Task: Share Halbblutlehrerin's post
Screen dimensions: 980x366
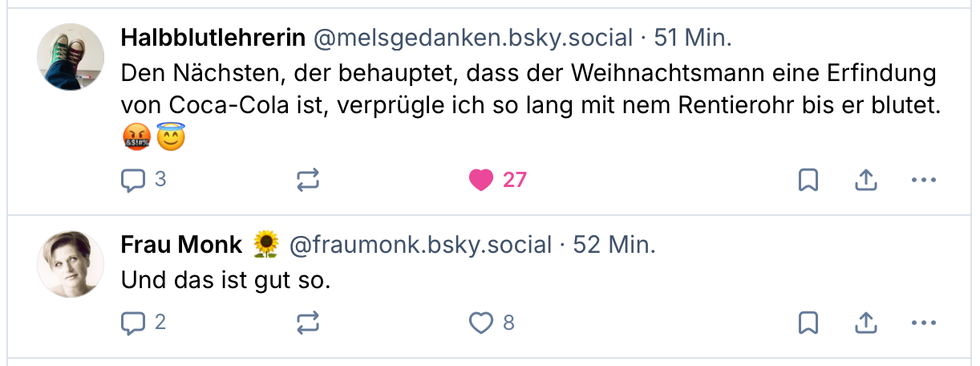Action: coord(865,180)
